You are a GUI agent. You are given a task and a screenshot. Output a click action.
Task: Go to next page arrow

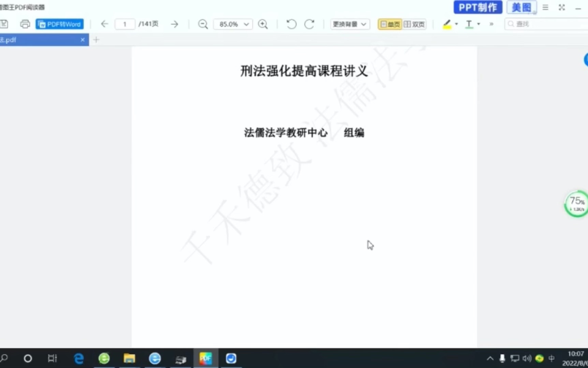[174, 24]
